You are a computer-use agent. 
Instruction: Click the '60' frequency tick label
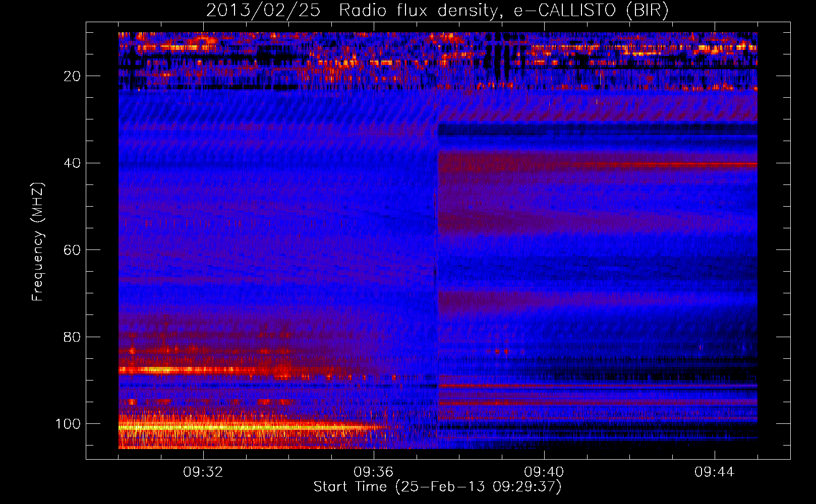tap(72, 250)
